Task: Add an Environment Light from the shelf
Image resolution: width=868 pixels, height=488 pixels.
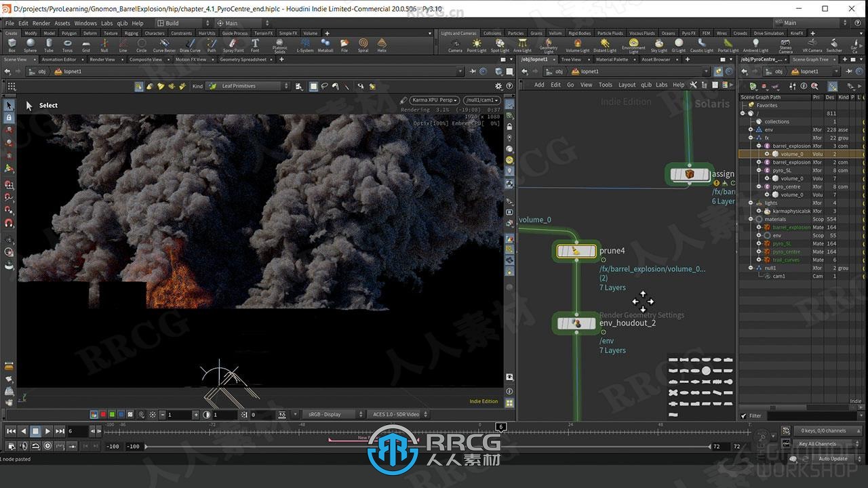Action: pos(633,46)
